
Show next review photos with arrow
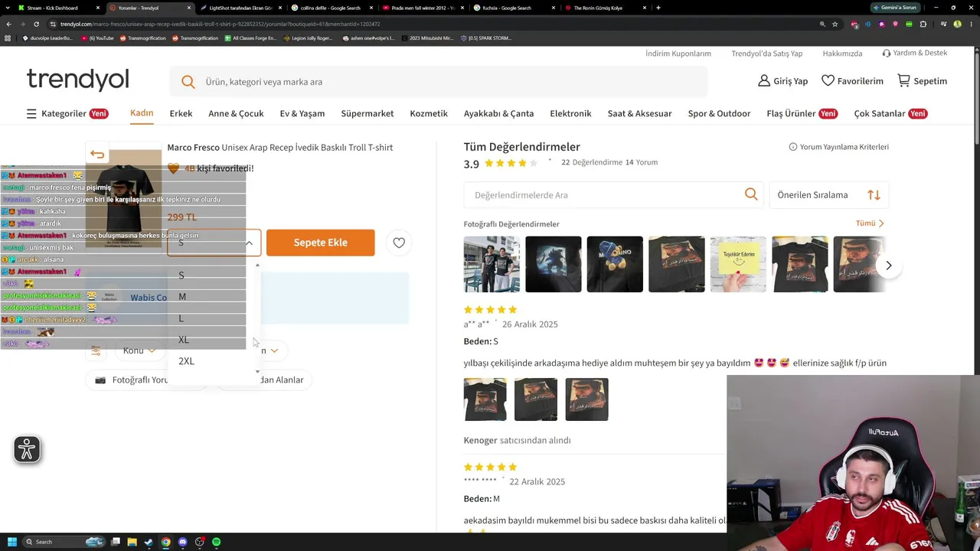(888, 266)
